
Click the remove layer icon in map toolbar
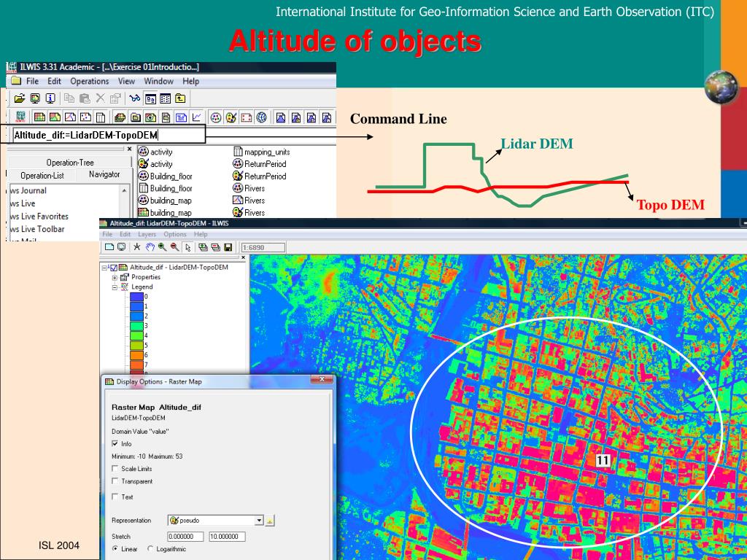tap(215, 247)
